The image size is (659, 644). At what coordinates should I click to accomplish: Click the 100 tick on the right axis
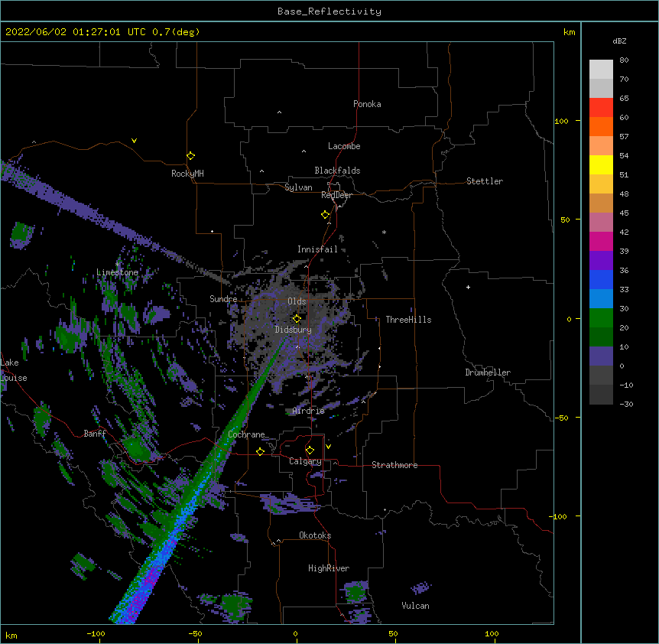tap(561, 122)
